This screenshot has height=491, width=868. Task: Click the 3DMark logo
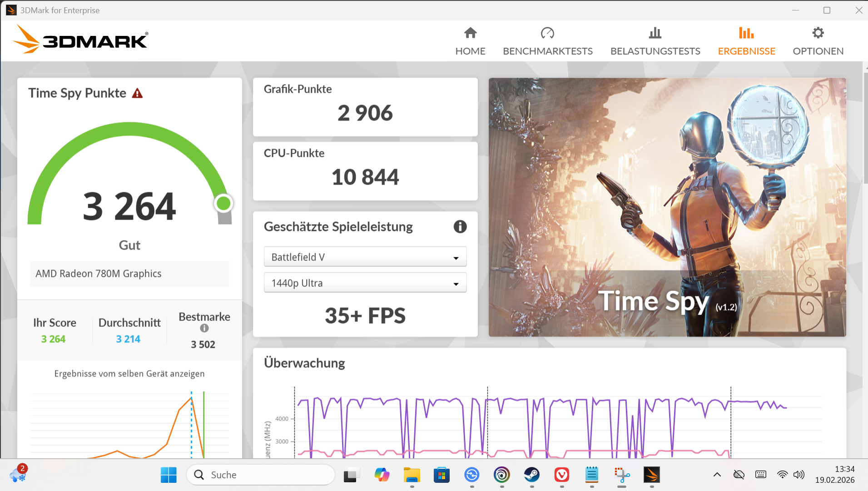click(81, 40)
